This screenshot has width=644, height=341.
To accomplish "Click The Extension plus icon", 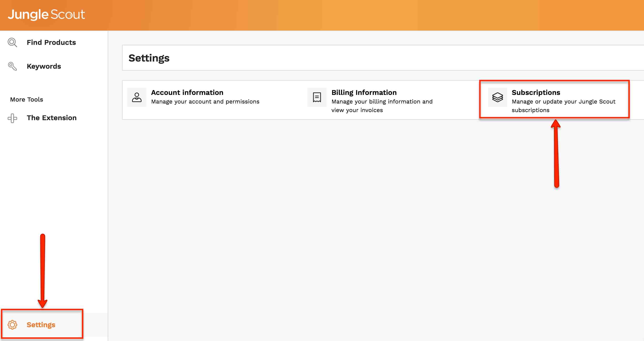I will [12, 118].
